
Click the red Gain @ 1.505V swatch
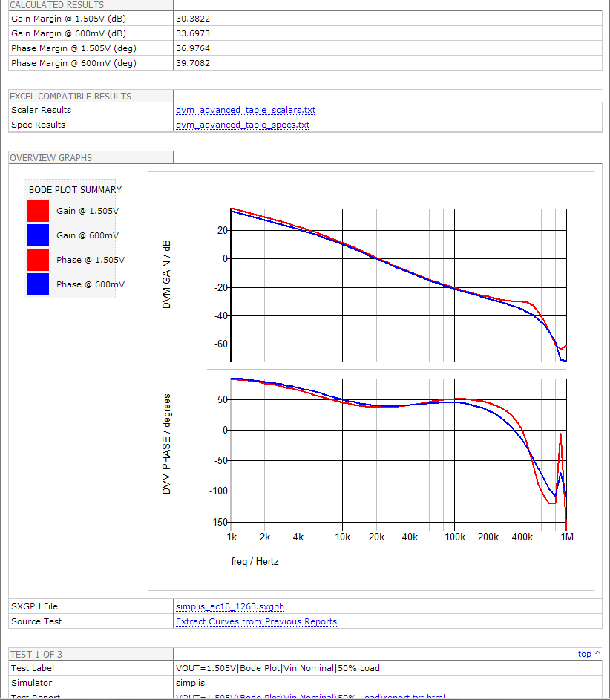[x=38, y=211]
